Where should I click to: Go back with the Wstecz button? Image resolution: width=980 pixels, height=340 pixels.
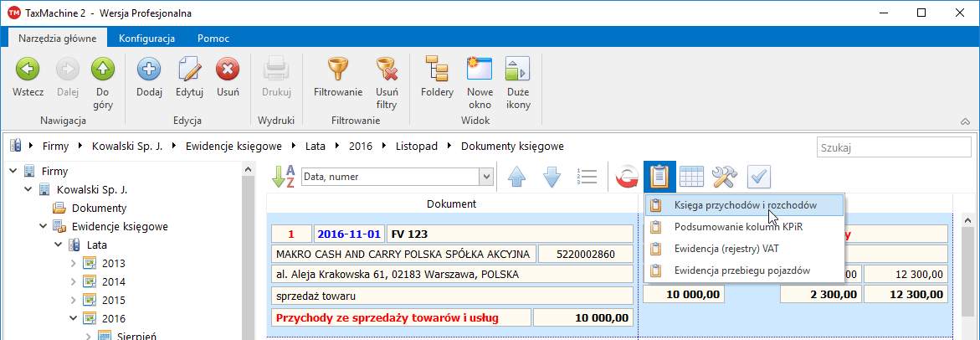tap(28, 77)
